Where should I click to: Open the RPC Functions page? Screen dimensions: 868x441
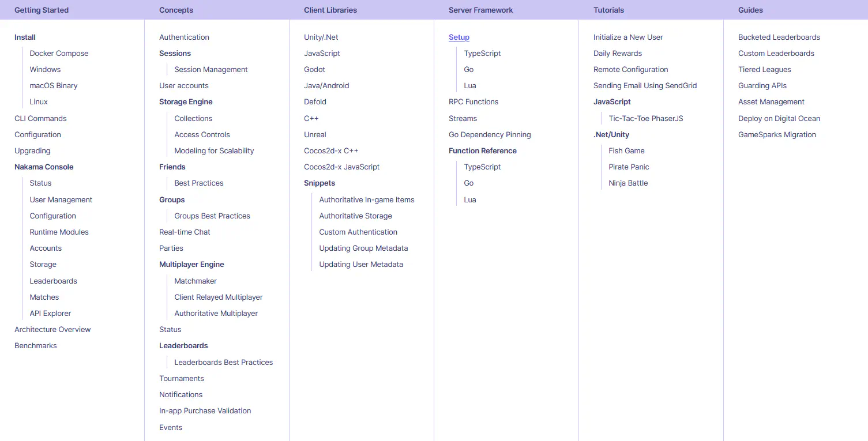pos(474,101)
